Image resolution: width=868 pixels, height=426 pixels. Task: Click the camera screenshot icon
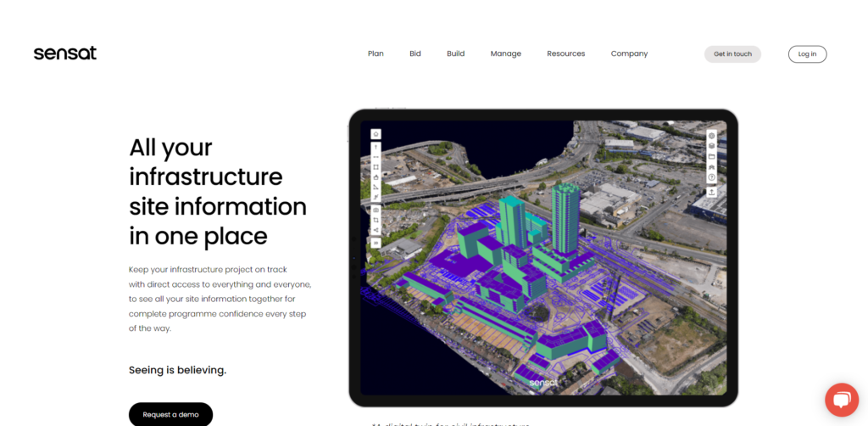point(376,210)
